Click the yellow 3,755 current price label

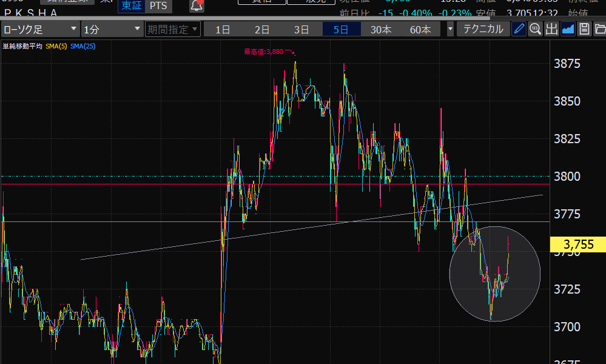[x=577, y=245]
